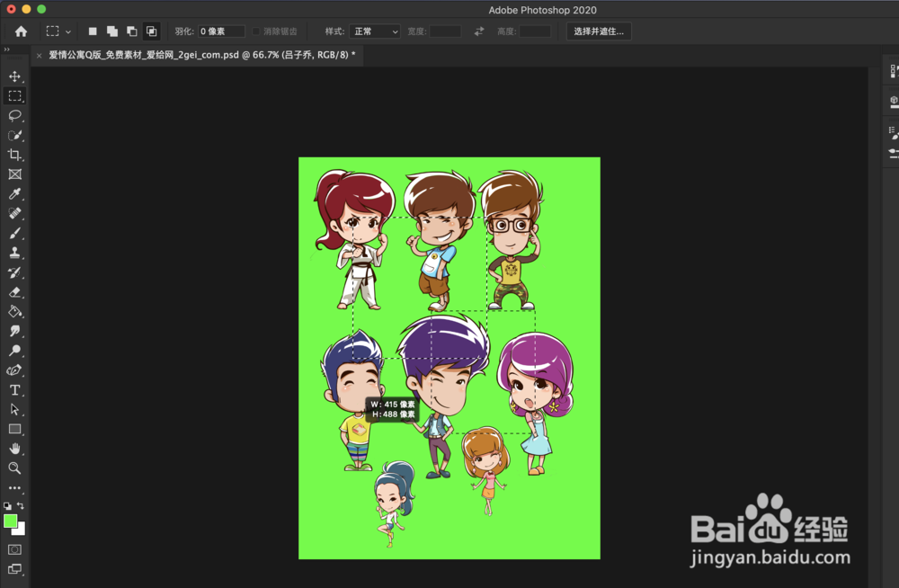Select the Eraser tool
Image resolution: width=899 pixels, height=588 pixels.
pos(15,292)
